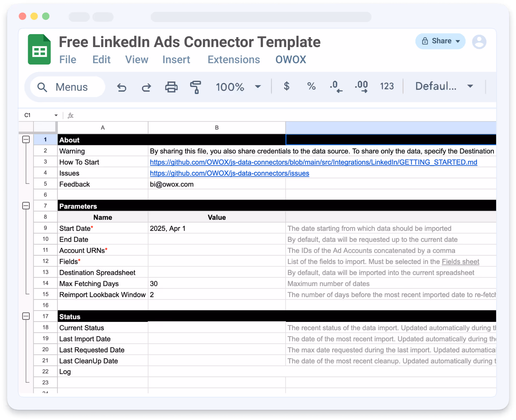Open the Extensions menu
The width and height of the screenshot is (516, 420).
[x=234, y=60]
